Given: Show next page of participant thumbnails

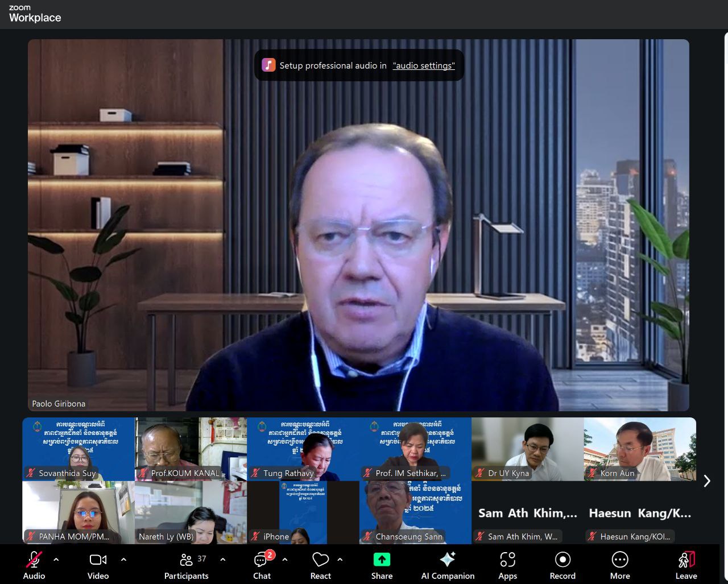Looking at the screenshot, I should pos(707,481).
